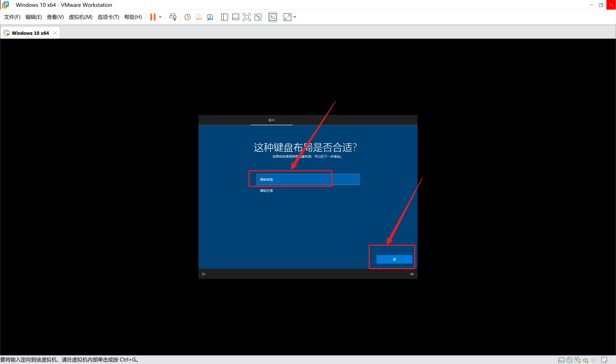Viewport: 616px width, 364px height.
Task: Select 微软五笔 keyboard layout
Action: point(266,191)
